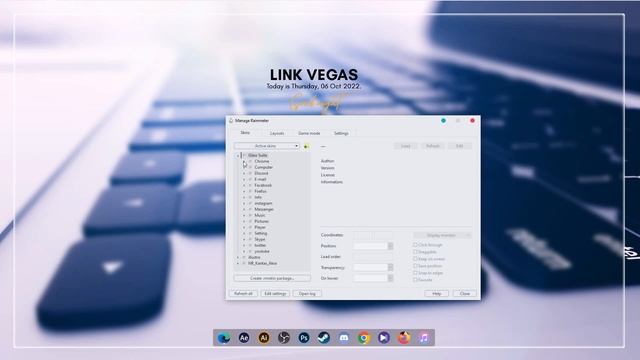This screenshot has width=640, height=360.
Task: Click the Rainmeter icon in the title bar
Action: [231, 121]
